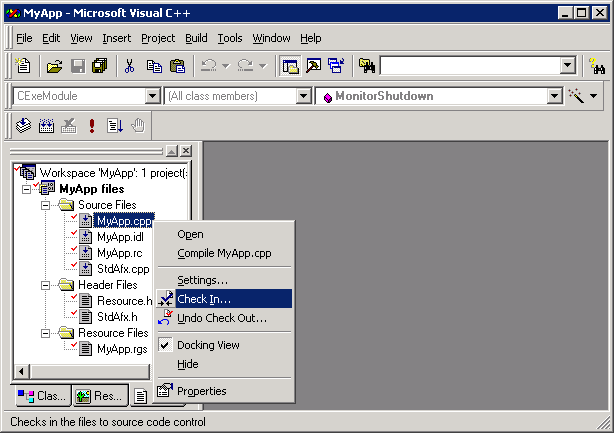Select Check In from context menu
Image resolution: width=614 pixels, height=433 pixels.
[204, 299]
